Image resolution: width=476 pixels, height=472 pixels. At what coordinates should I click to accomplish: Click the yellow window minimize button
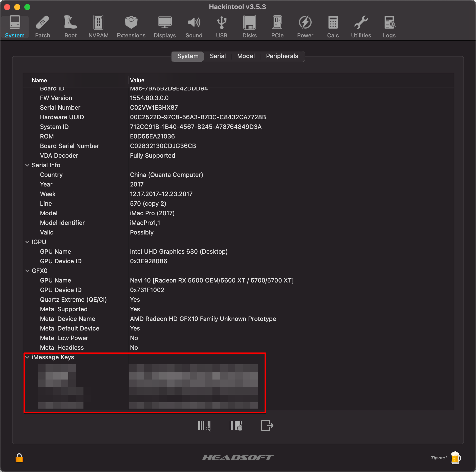[17, 7]
